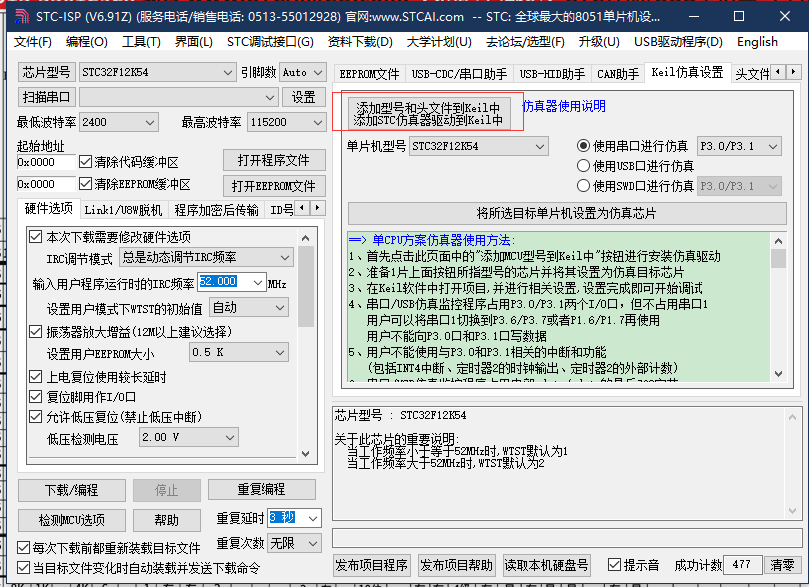Open 资料下载(D) menu

coord(360,42)
